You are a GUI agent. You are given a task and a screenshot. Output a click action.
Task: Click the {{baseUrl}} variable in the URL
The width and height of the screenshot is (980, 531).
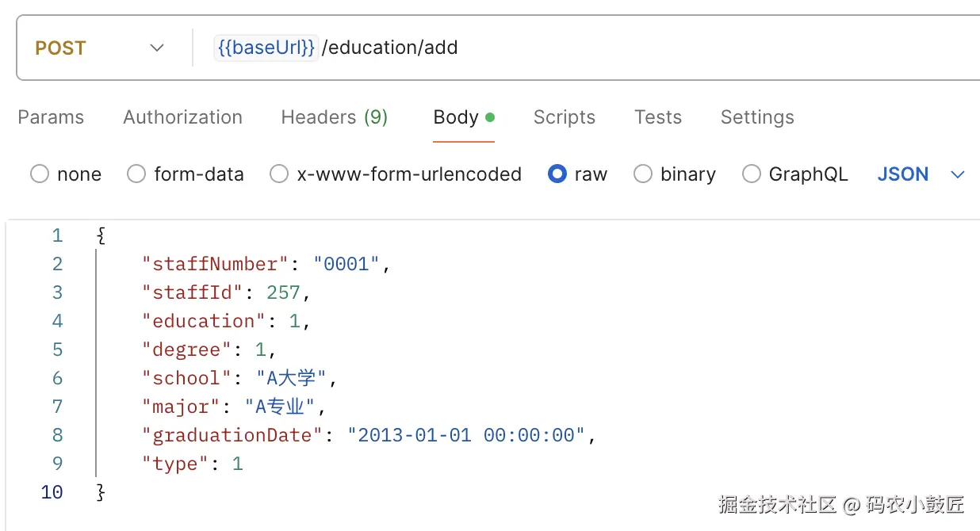click(266, 48)
